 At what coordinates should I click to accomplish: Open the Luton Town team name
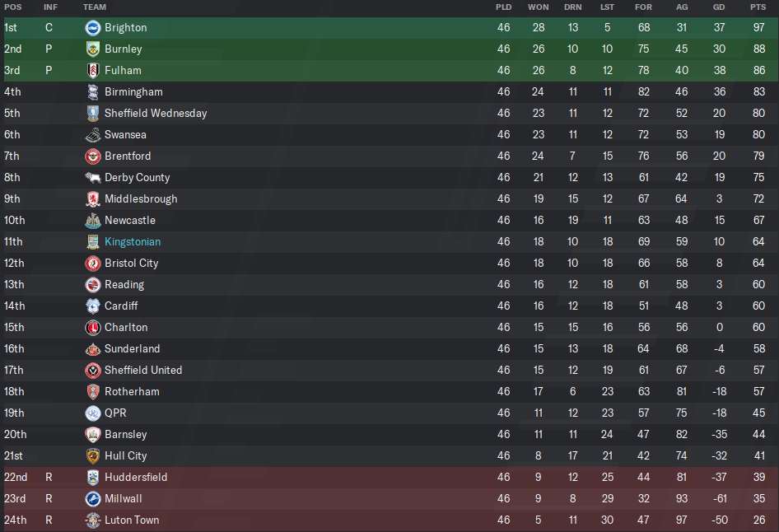click(132, 520)
